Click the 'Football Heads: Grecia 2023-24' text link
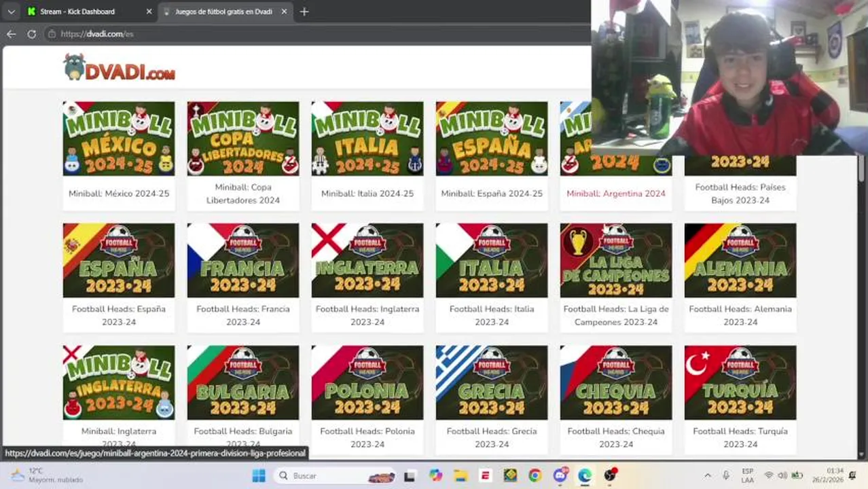The image size is (868, 489). pyautogui.click(x=492, y=437)
